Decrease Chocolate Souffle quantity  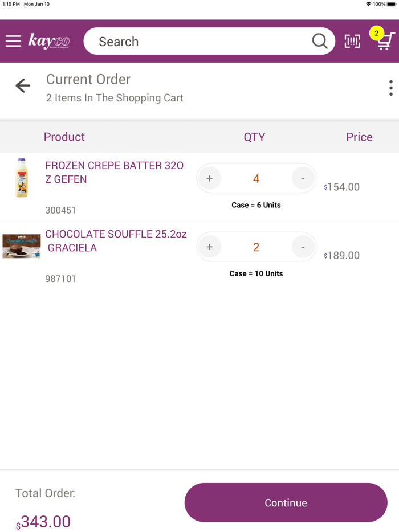(303, 247)
